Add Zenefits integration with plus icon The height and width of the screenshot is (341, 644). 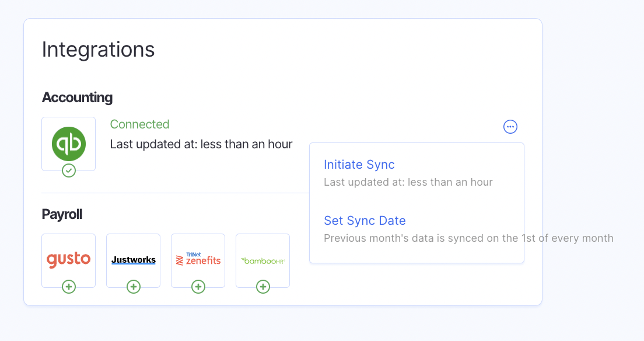(x=198, y=287)
